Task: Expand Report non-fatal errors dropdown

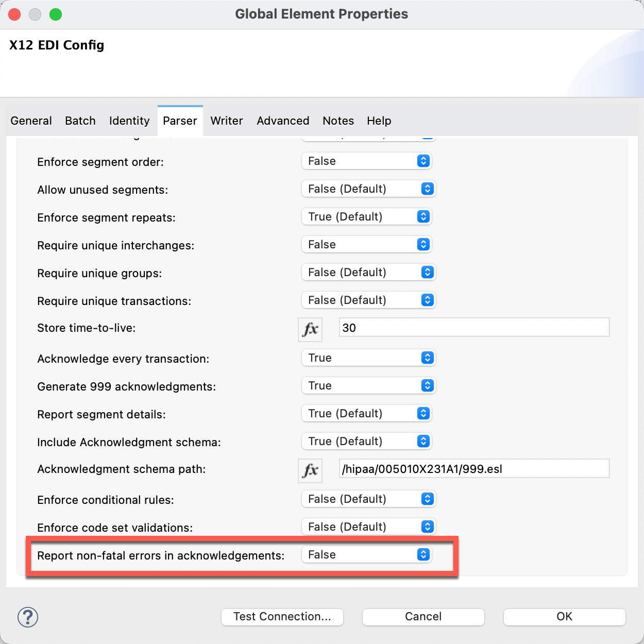Action: pyautogui.click(x=366, y=555)
